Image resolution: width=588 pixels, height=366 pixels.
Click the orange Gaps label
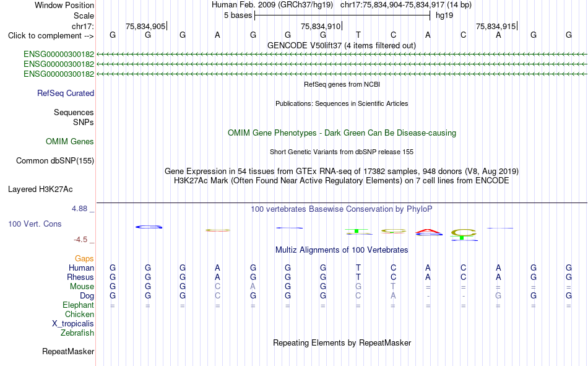(x=84, y=258)
